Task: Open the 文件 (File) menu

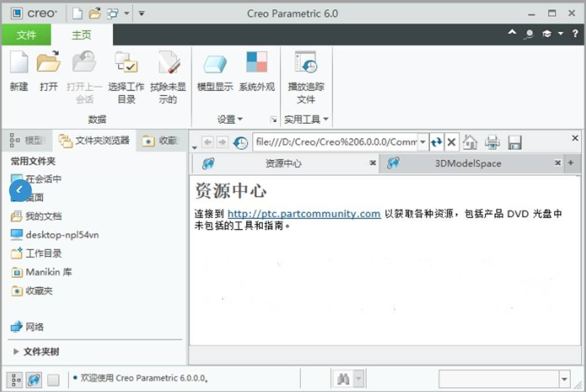Action: pos(26,35)
